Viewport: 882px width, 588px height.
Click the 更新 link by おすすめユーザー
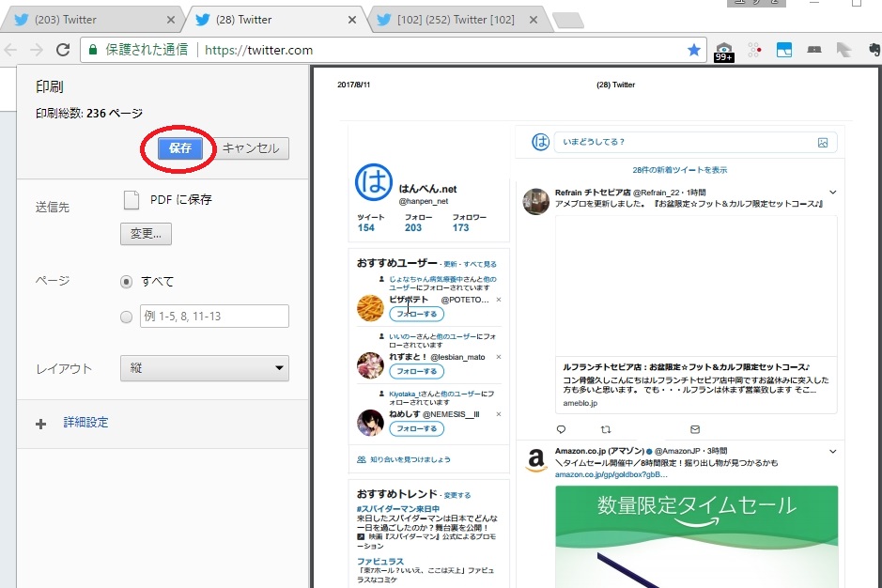[450, 264]
